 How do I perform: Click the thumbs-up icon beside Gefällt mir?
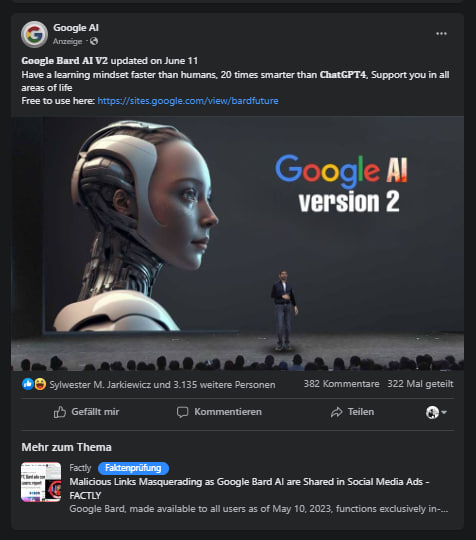click(x=60, y=412)
